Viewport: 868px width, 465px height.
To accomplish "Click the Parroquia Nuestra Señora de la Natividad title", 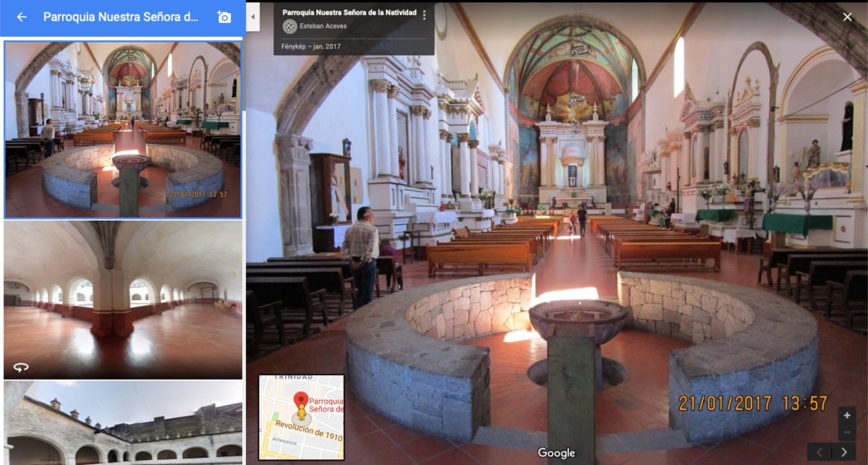I will coord(349,12).
